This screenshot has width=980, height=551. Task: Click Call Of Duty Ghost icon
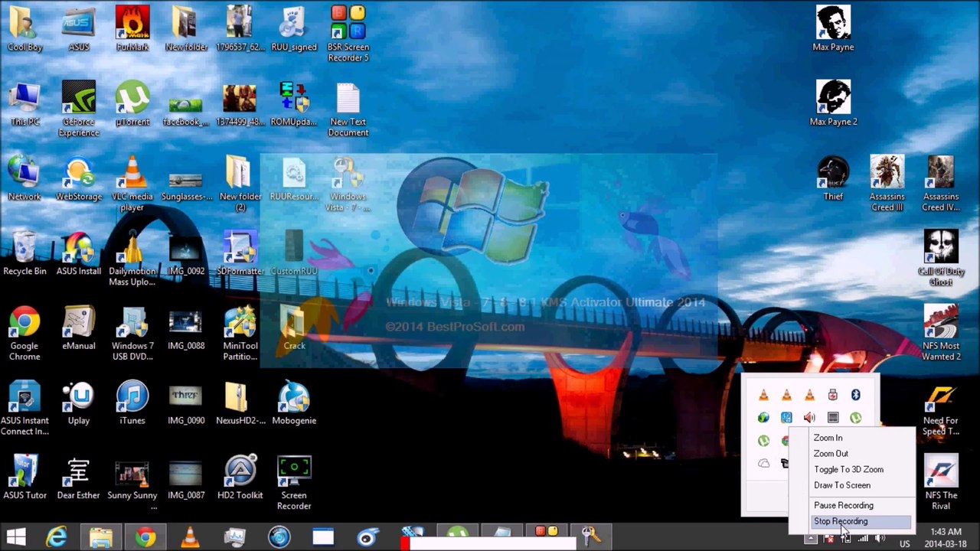tap(941, 259)
